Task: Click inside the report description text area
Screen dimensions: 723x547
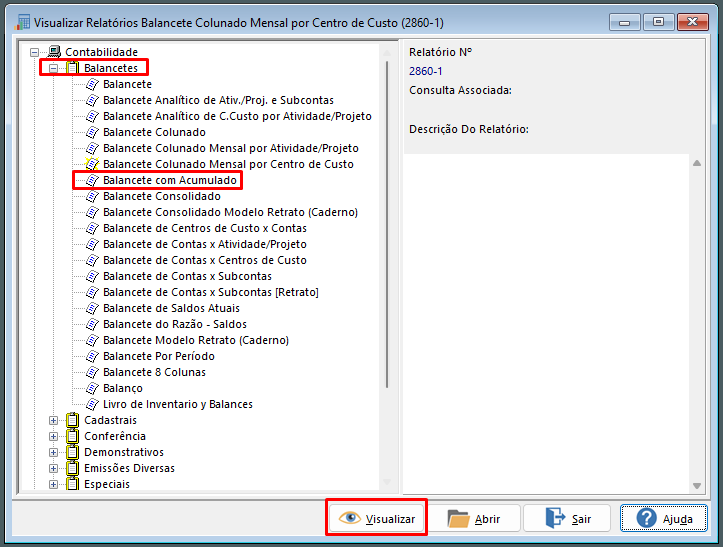Action: click(546, 323)
